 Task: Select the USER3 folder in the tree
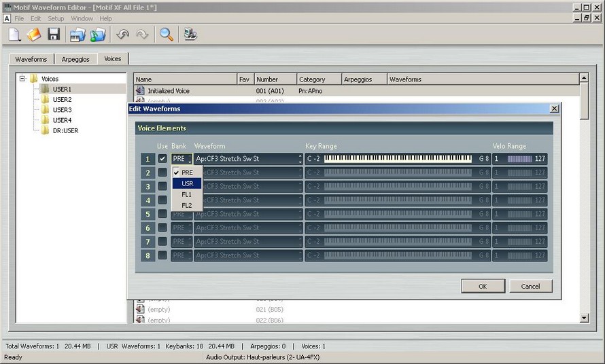point(62,110)
